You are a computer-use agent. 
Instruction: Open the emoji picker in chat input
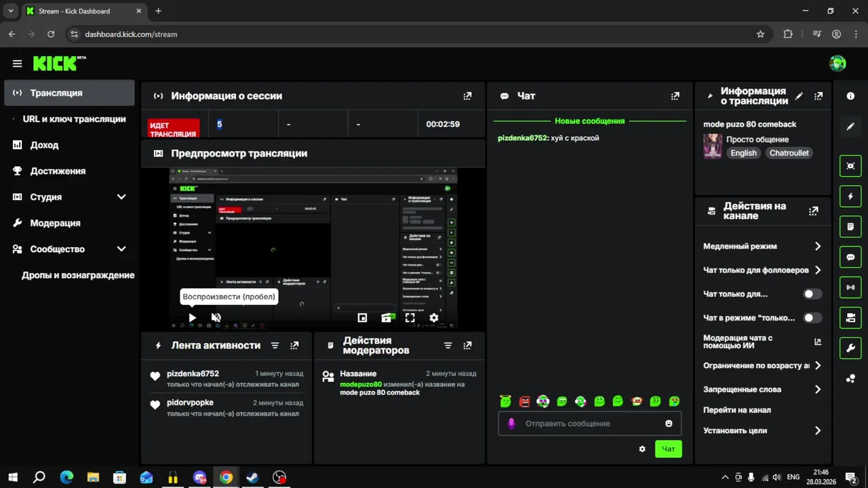click(x=669, y=424)
